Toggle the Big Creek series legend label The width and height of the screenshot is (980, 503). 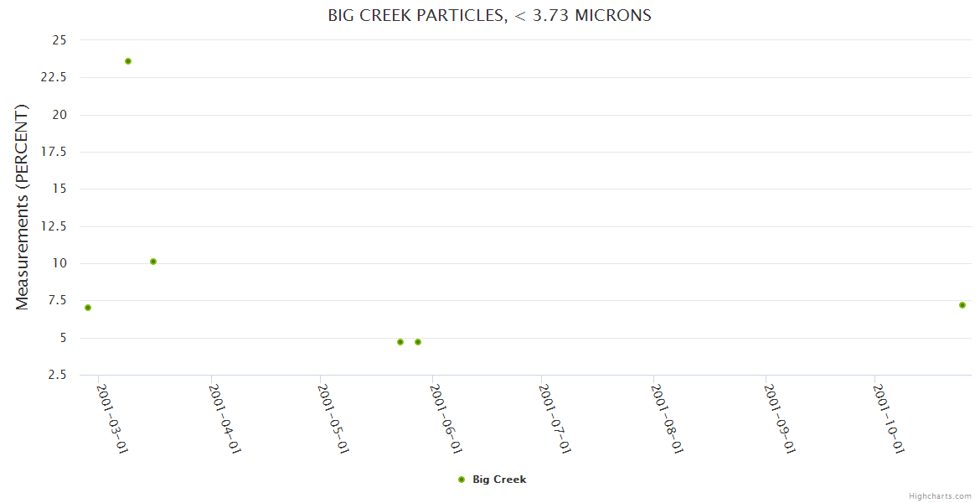click(x=499, y=480)
